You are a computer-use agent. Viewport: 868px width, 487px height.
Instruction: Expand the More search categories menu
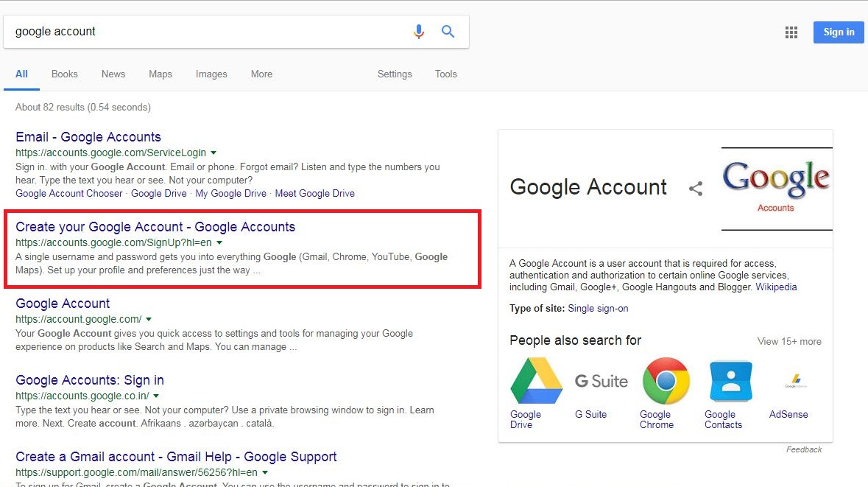(261, 74)
